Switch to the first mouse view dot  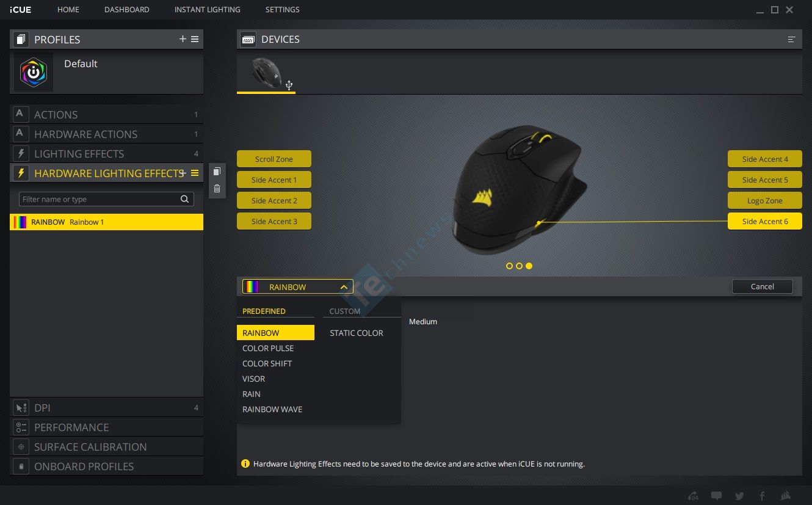click(x=509, y=266)
